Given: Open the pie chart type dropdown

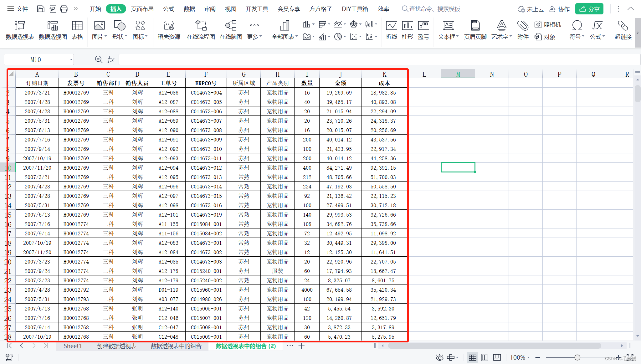Looking at the screenshot, I should [340, 37].
